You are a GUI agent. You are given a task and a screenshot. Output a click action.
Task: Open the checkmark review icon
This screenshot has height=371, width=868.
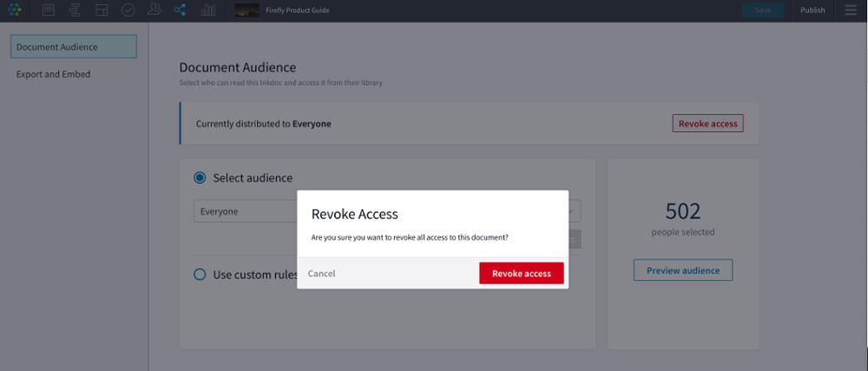click(x=128, y=10)
